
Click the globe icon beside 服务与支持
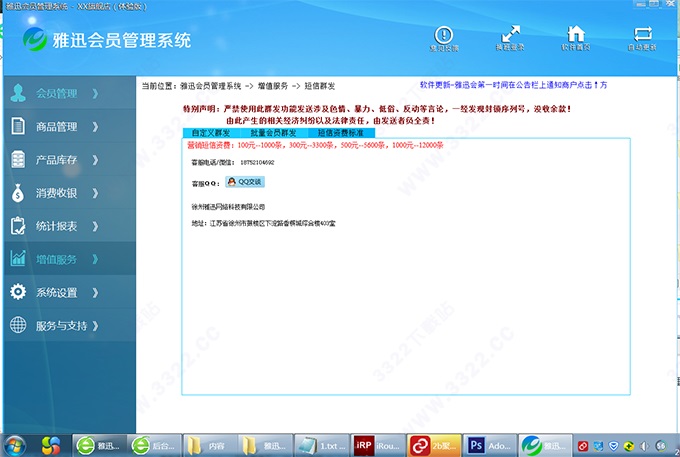pyautogui.click(x=18, y=325)
